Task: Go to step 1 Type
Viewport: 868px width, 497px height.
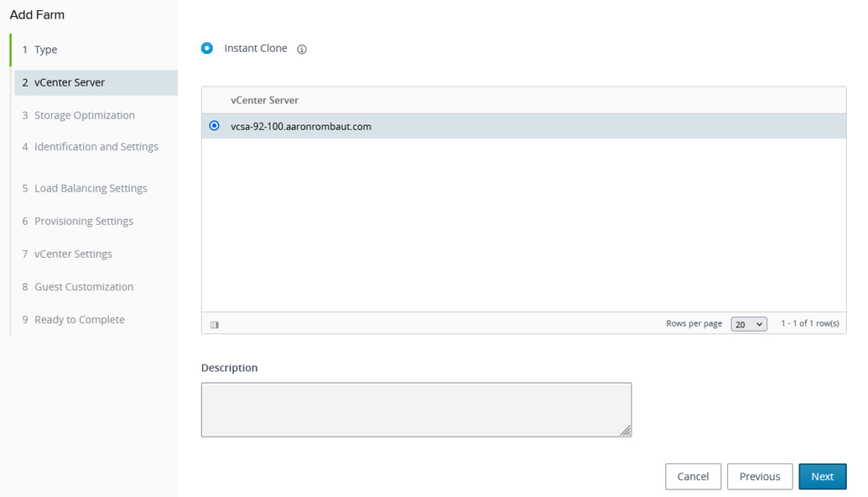Action: (x=46, y=50)
